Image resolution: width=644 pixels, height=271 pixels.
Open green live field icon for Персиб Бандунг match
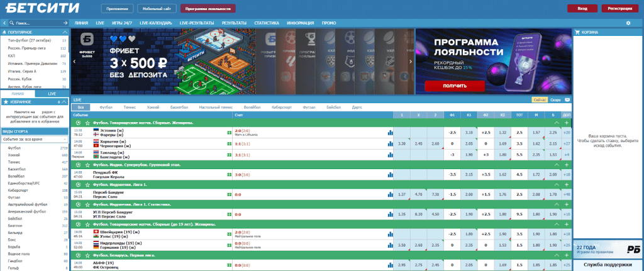click(x=229, y=194)
